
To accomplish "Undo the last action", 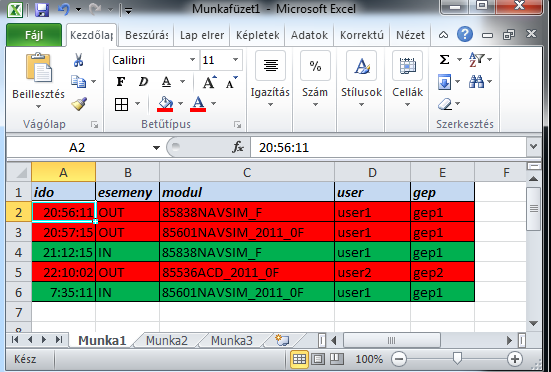I will [x=64, y=10].
